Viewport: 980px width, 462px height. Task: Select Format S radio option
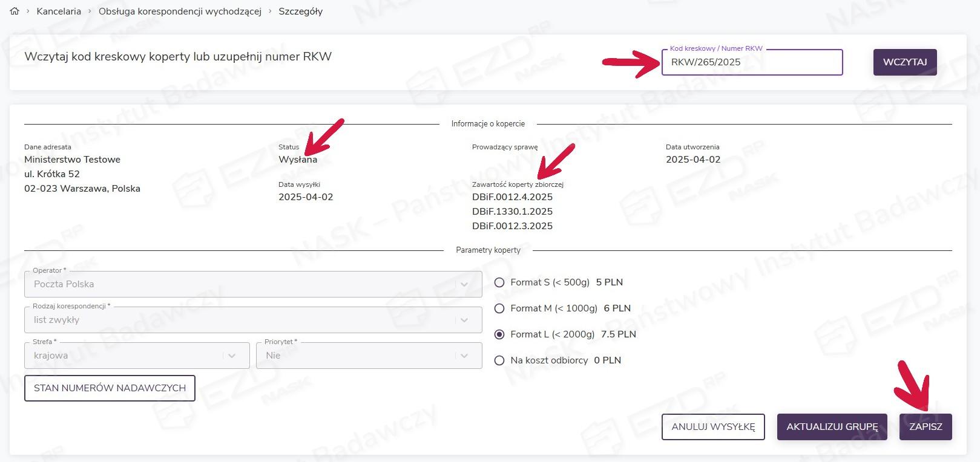pyautogui.click(x=499, y=282)
